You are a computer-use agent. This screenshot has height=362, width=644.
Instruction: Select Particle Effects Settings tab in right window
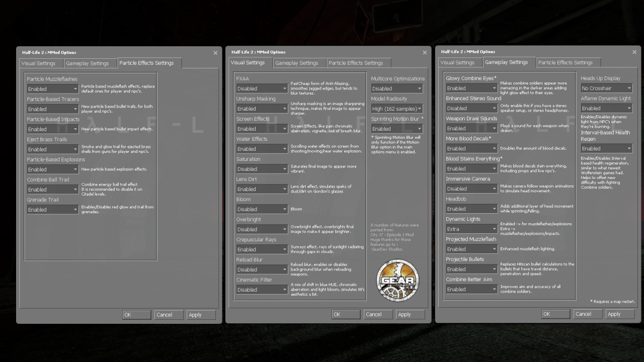[x=565, y=63]
